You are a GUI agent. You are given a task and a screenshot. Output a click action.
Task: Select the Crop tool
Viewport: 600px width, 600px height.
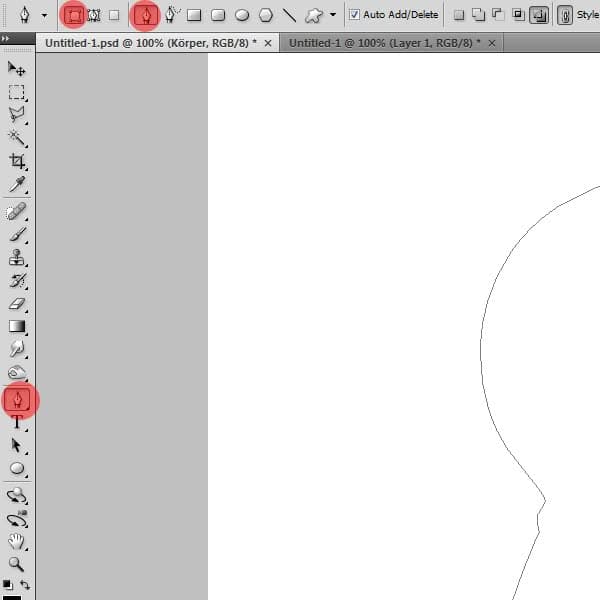tap(16, 161)
